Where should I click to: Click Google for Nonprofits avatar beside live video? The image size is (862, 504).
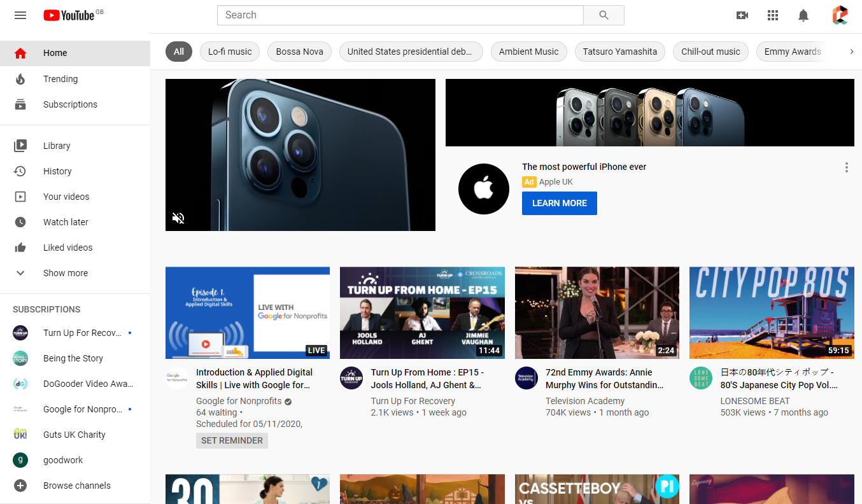[x=177, y=378]
